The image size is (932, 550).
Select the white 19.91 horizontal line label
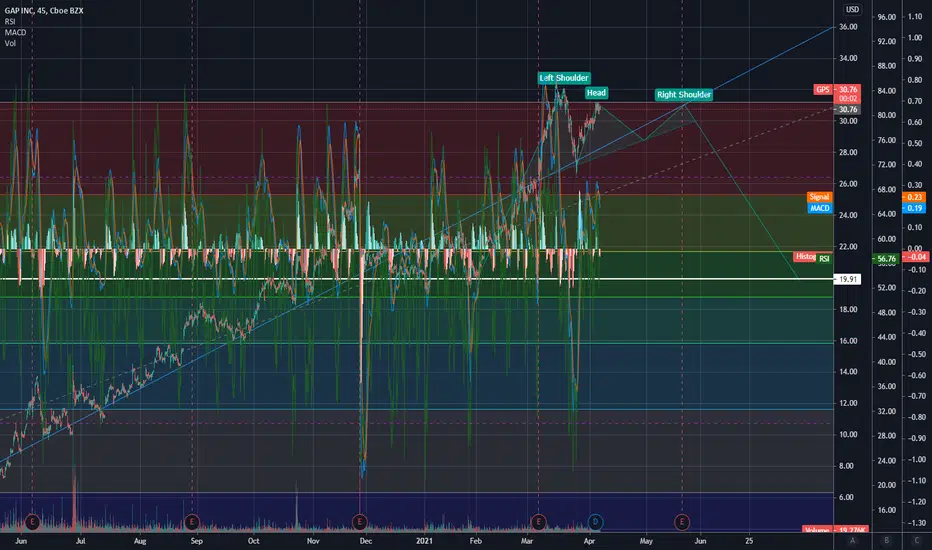[848, 279]
